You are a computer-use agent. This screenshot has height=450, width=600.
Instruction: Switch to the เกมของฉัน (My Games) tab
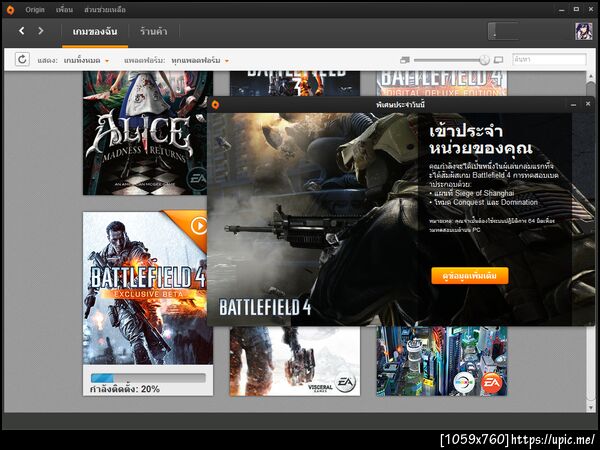click(x=95, y=31)
